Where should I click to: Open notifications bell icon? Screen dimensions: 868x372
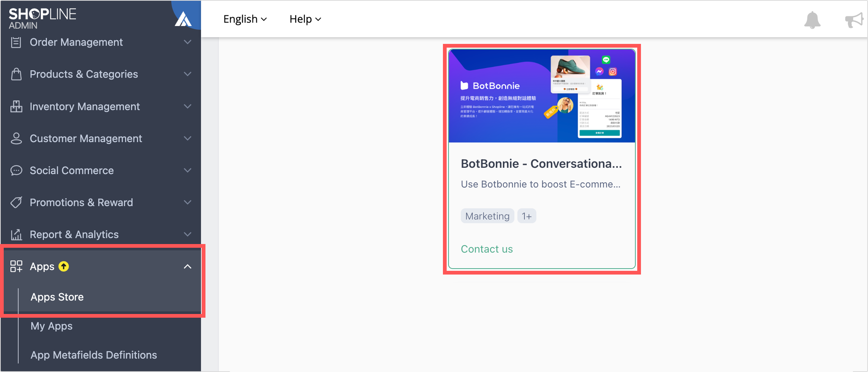pos(812,20)
